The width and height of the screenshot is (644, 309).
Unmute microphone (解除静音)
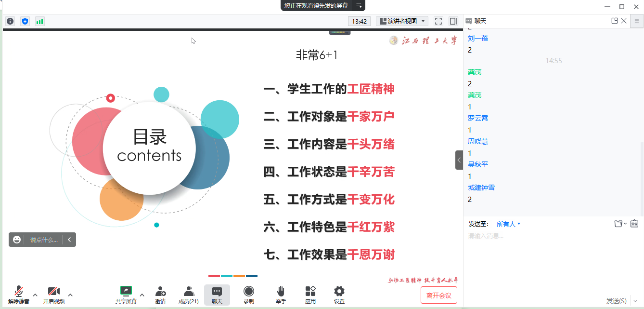click(x=19, y=295)
